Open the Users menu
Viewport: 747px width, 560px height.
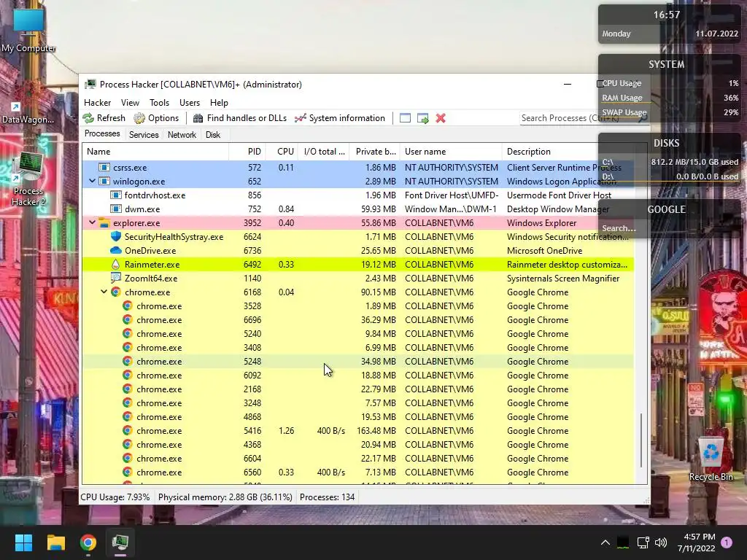coord(190,103)
